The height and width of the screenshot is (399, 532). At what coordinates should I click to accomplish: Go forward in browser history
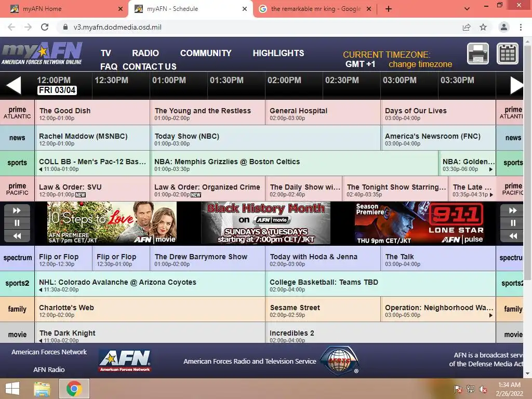pos(28,27)
